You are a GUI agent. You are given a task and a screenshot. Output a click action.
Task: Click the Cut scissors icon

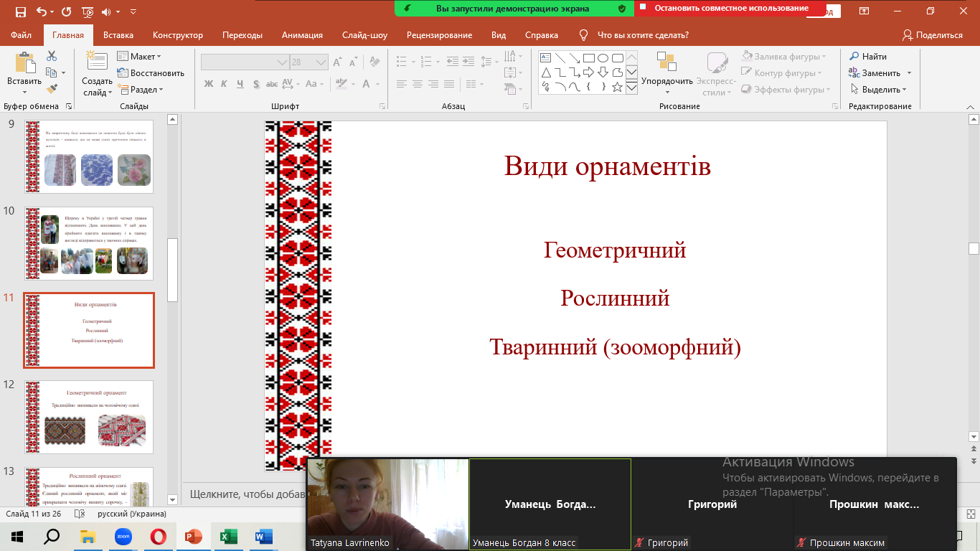coord(52,56)
